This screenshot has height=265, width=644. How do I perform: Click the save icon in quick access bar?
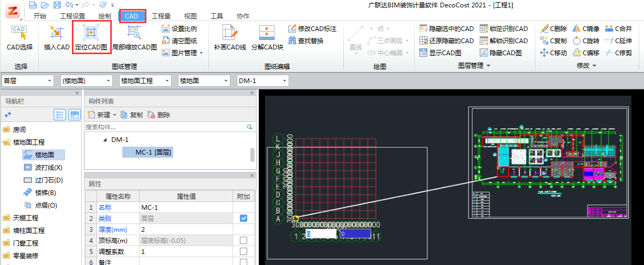(57, 5)
